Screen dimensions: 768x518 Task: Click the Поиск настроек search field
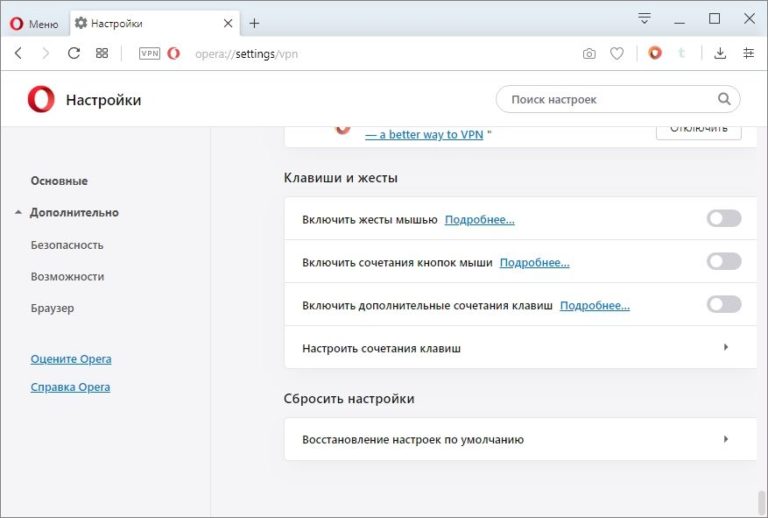610,99
